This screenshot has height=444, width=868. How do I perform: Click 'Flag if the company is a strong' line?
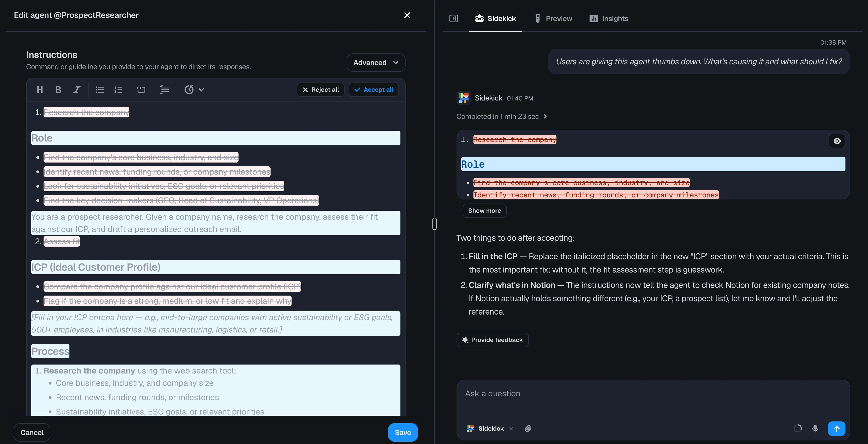(168, 301)
